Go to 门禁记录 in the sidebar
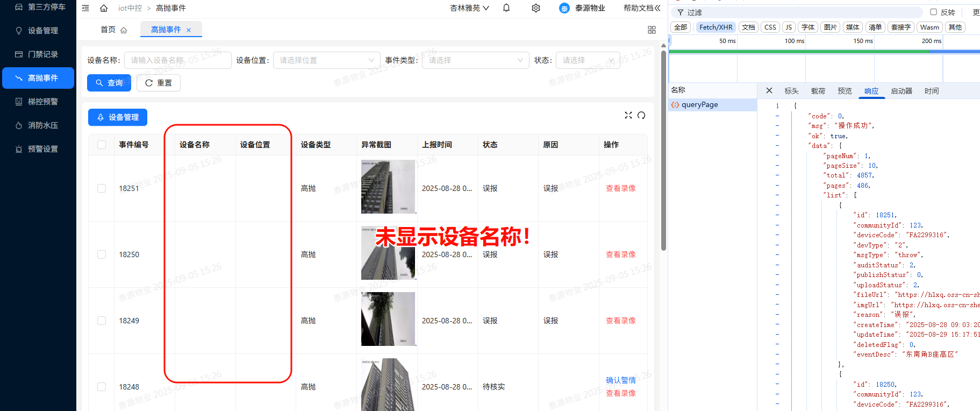The width and height of the screenshot is (980, 411). click(42, 54)
